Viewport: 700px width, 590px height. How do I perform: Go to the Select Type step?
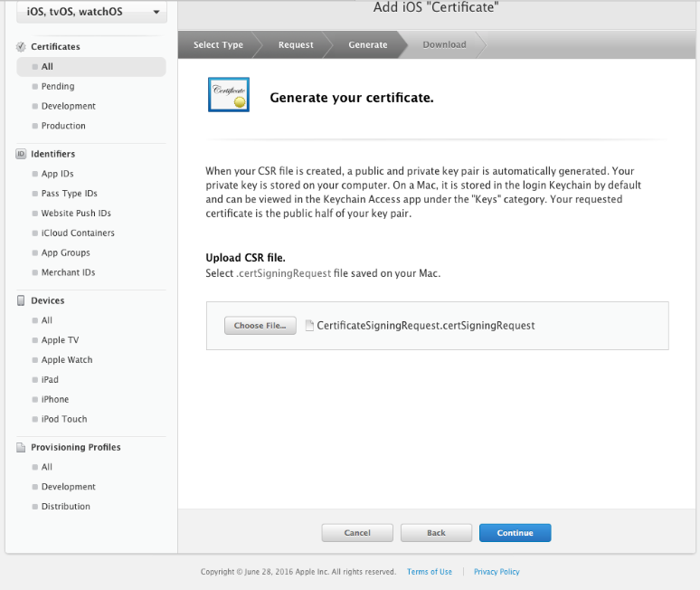pos(218,44)
